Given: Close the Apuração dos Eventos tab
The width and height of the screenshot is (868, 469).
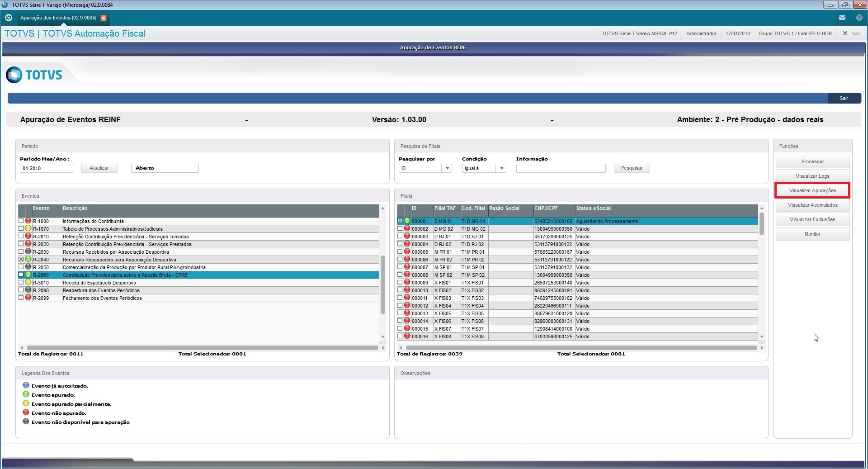Looking at the screenshot, I should 104,18.
